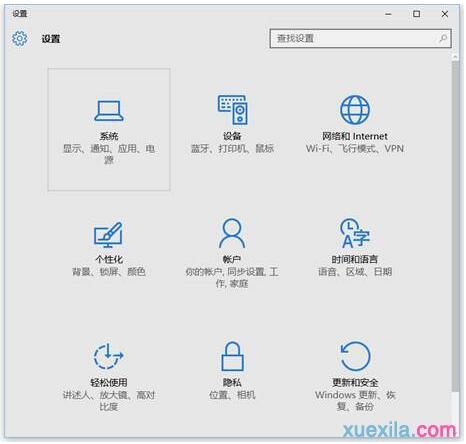This screenshot has height=444, width=466.
Task: Click the scrollbar up arrow
Action: point(455,57)
